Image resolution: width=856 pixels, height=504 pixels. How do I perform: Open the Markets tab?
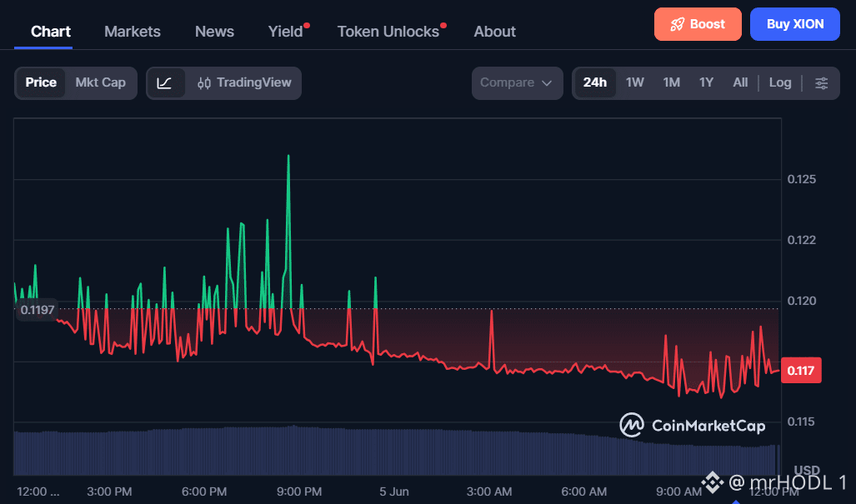(133, 32)
